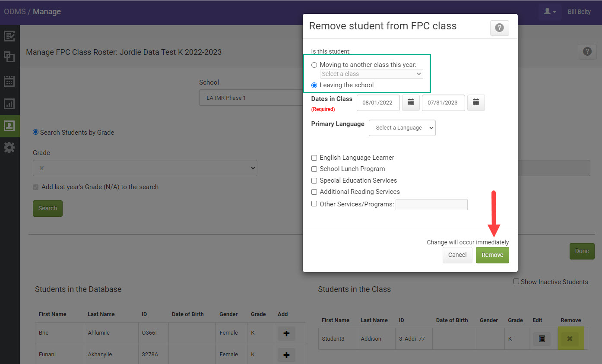Image resolution: width=602 pixels, height=364 pixels.
Task: Expand the Select a class dropdown
Action: click(x=371, y=74)
